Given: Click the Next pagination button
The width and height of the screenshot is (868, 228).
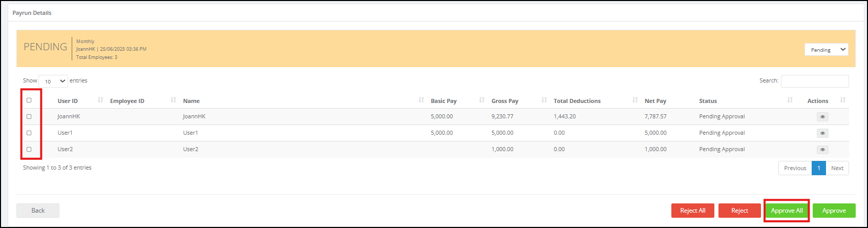Looking at the screenshot, I should point(837,168).
